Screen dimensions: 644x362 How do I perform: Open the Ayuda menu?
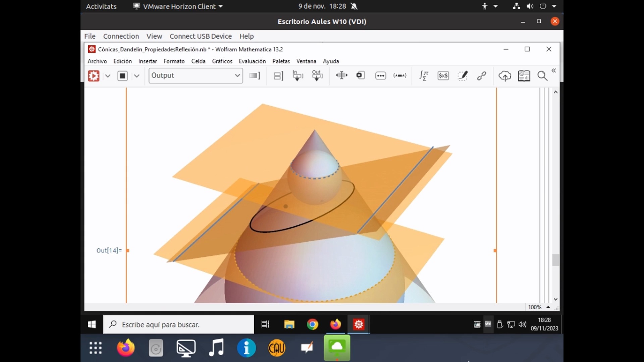pyautogui.click(x=331, y=61)
